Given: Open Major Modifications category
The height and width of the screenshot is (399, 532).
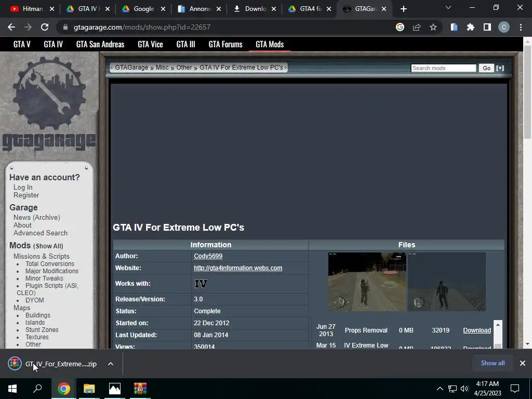Looking at the screenshot, I should (51, 271).
